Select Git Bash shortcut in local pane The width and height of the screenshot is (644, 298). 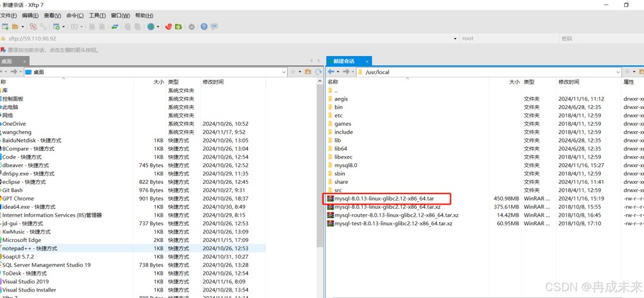[12, 190]
